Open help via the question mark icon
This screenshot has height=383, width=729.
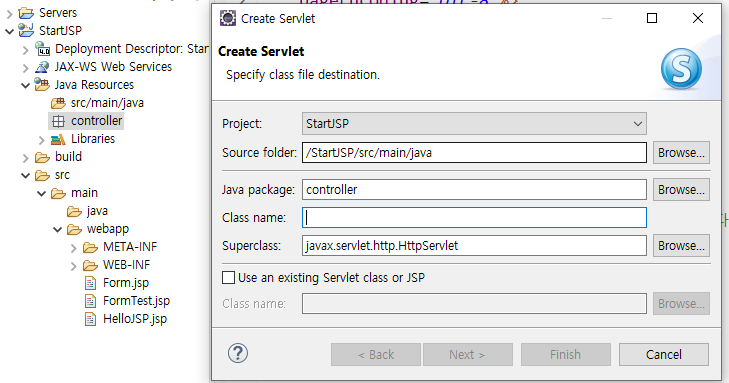click(x=238, y=354)
